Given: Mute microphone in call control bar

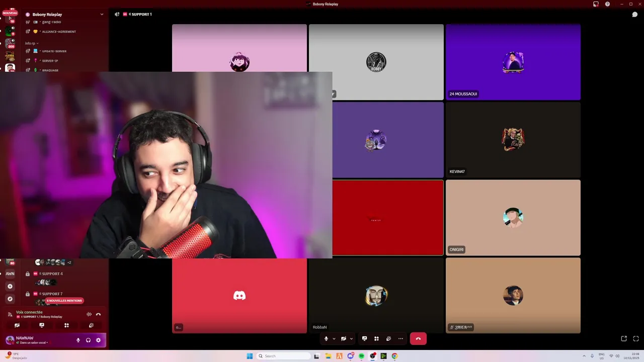Looking at the screenshot, I should [x=326, y=339].
